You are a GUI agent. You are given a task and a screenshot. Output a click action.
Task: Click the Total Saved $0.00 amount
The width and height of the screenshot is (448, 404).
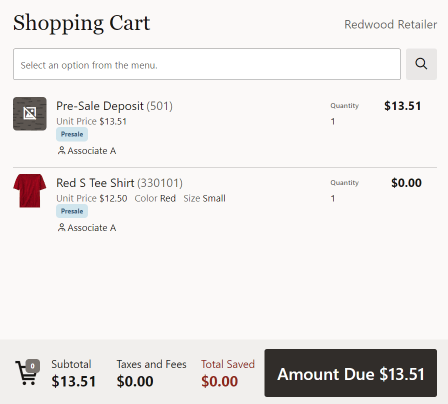click(220, 381)
